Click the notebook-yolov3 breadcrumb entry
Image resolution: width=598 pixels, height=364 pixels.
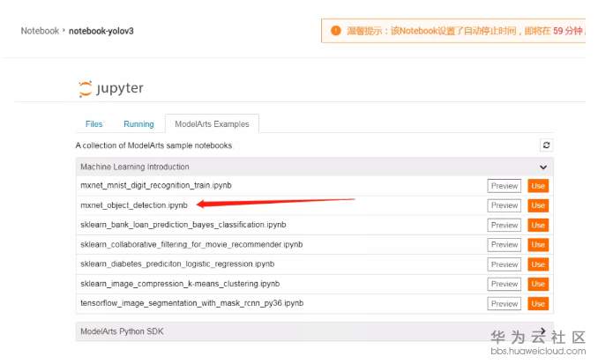(x=101, y=31)
